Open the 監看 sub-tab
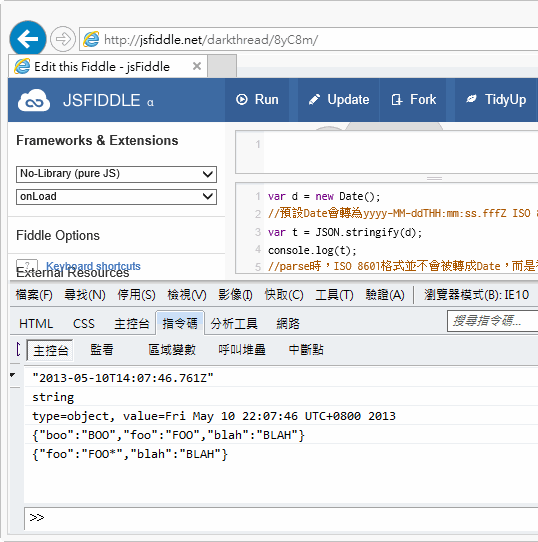The image size is (538, 542). click(102, 350)
